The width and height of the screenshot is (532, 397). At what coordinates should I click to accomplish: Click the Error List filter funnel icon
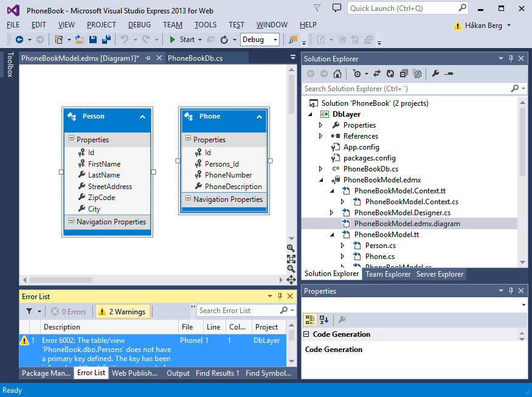[30, 311]
